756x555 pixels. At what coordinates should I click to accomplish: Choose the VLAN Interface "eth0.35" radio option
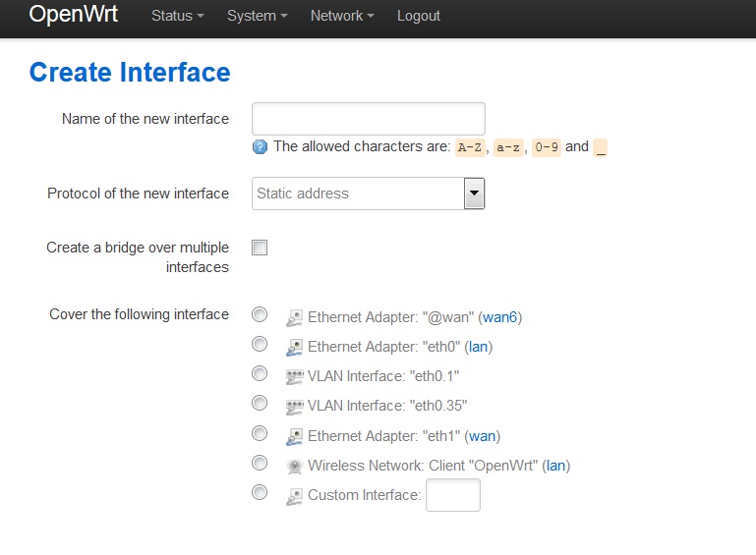260,403
